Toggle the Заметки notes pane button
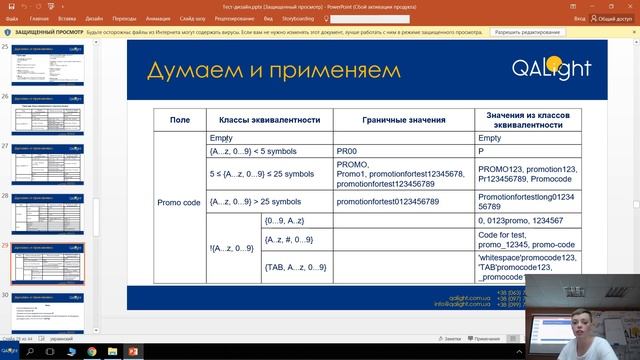Screen dimensions: 640x360 tap(449, 339)
